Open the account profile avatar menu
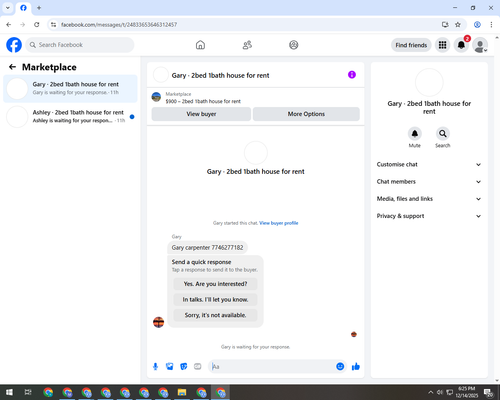Viewport: 500px width, 400px height. point(480,45)
